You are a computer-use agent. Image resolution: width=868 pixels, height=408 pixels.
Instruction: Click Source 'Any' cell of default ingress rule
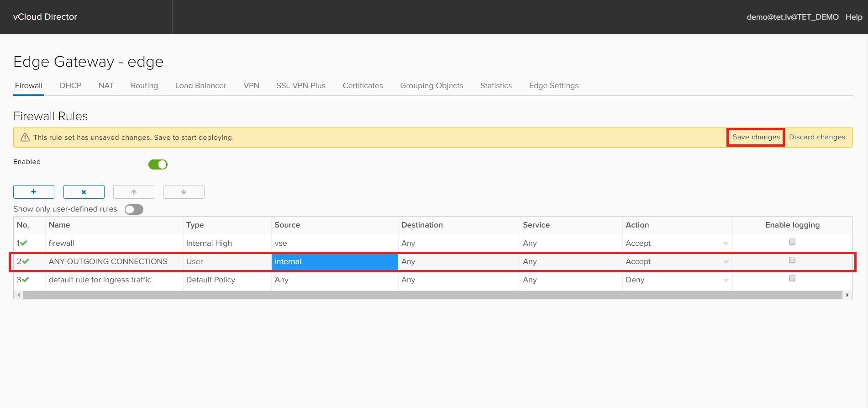(335, 280)
